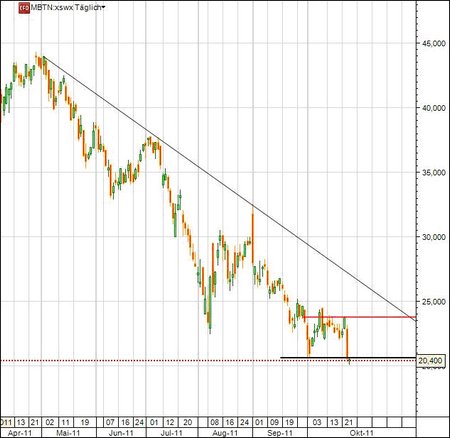Select the Mai-11 month label

(69, 433)
